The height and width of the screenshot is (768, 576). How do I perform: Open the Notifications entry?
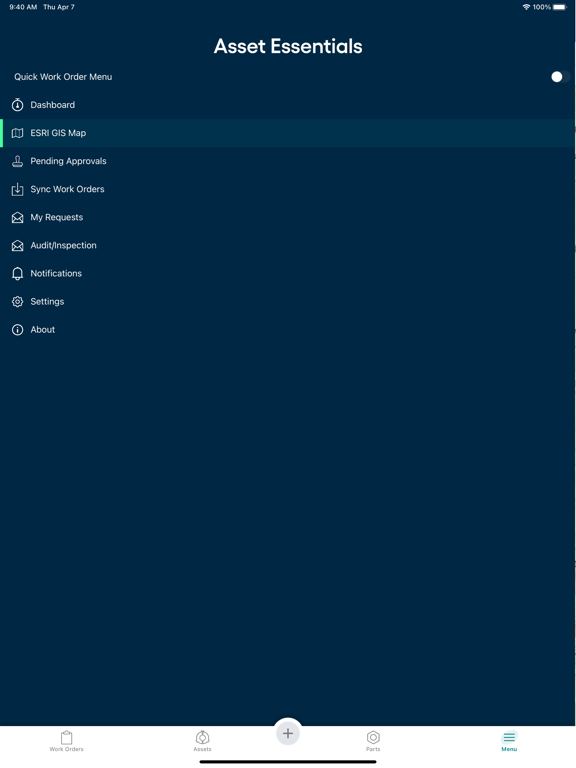(x=288, y=274)
